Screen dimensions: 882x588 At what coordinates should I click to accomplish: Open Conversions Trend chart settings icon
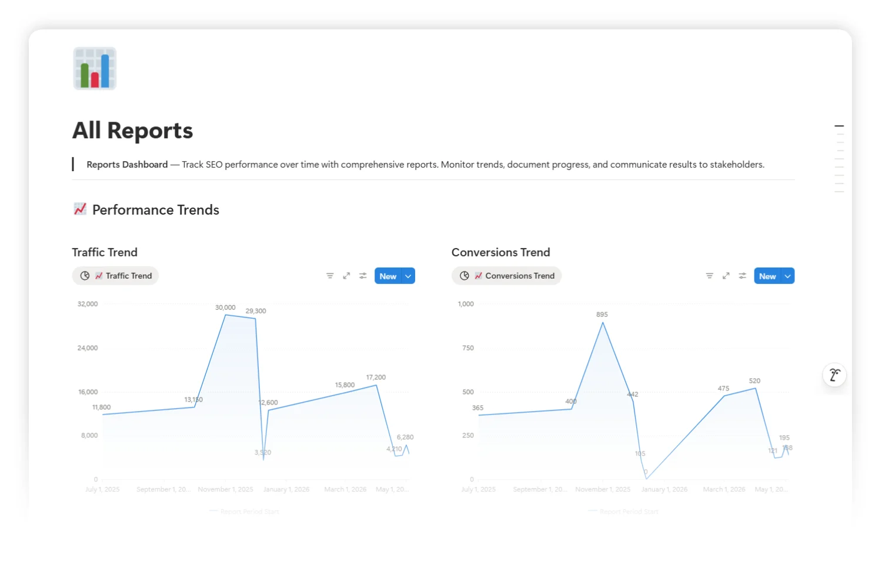click(x=742, y=276)
